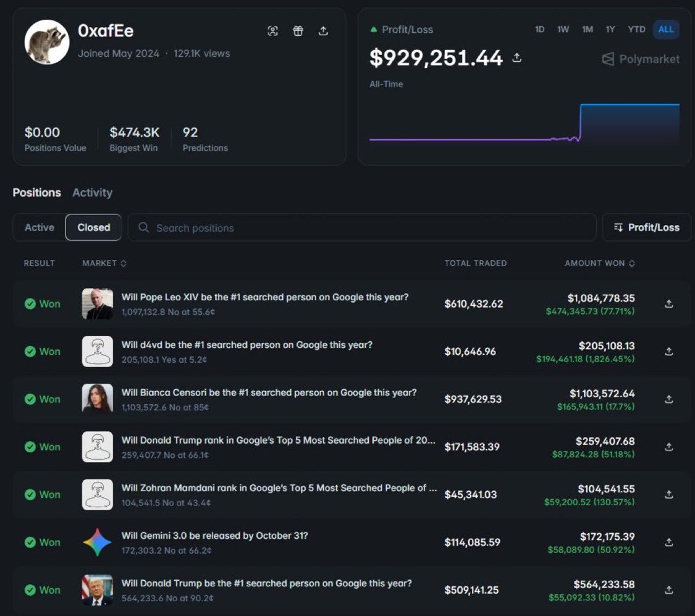Open Zohran Mamdani Top 5 market

coord(279,488)
